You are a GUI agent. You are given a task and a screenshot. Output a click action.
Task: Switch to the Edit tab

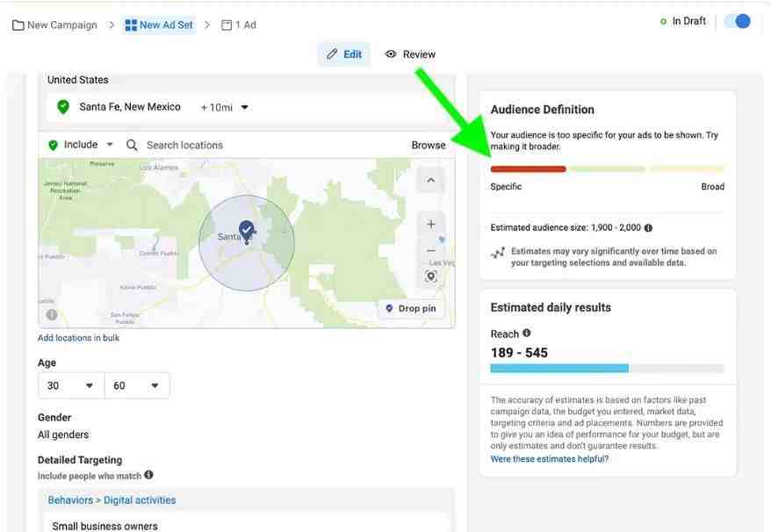click(343, 54)
